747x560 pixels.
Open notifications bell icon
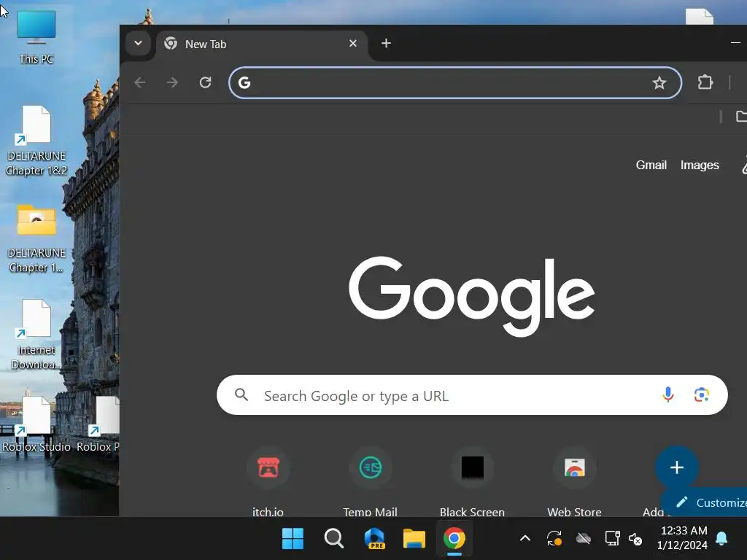click(721, 539)
